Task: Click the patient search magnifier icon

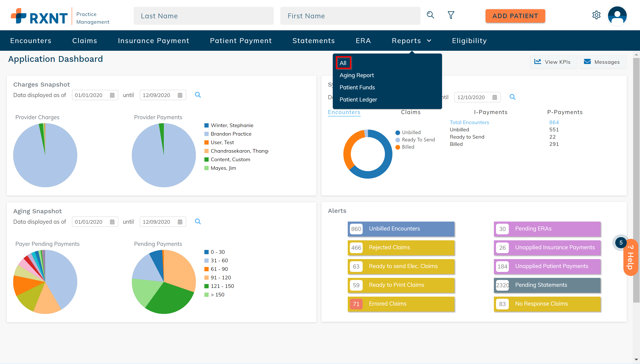Action: click(430, 15)
